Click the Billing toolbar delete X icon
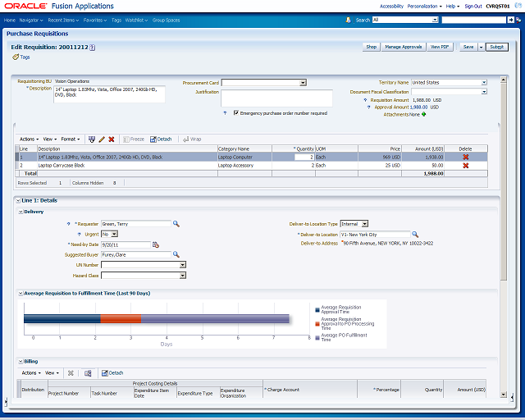Viewport: 525px width, 420px height. tap(71, 373)
